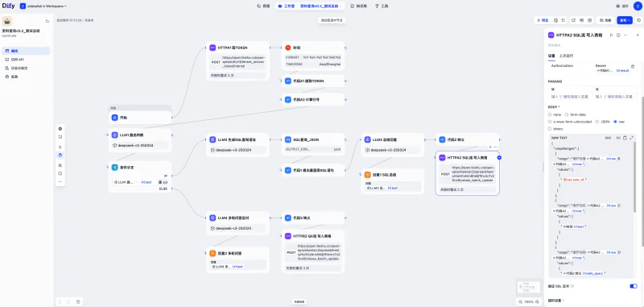Image resolution: width=644 pixels, height=307 pixels.
Task: Select the none body option
Action: coord(555,114)
